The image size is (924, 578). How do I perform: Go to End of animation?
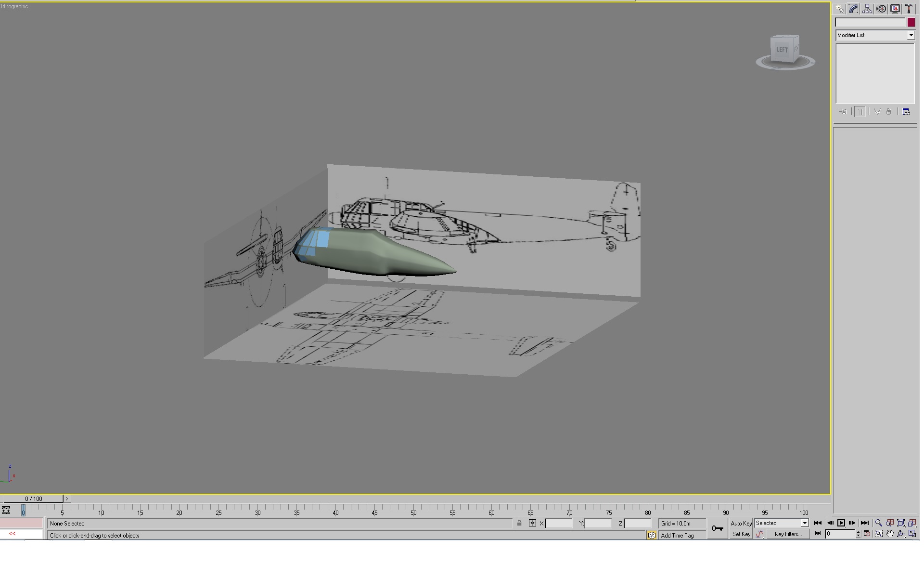[865, 523]
